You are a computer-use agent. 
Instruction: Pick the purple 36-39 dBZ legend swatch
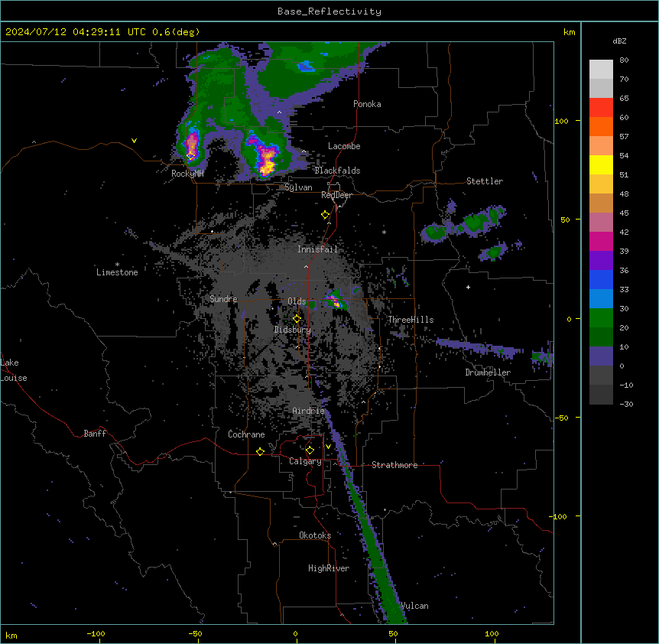(601, 261)
